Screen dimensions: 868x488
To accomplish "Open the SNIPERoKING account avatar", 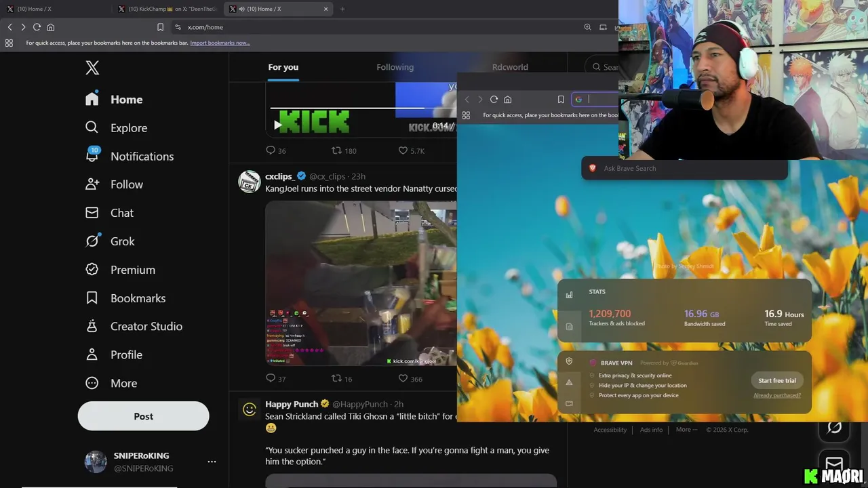I will (x=96, y=462).
